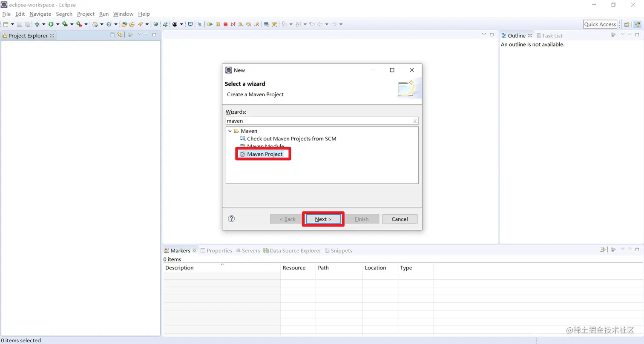Click Next in the New wizard
Viewport: 644px width, 344px height.
click(x=323, y=219)
